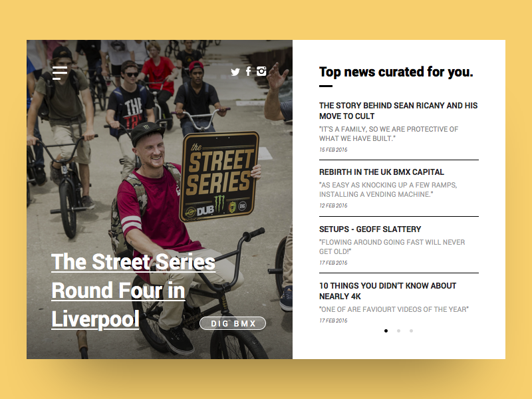
Task: Click the 15 FEB 2016 date
Action: coord(333,150)
